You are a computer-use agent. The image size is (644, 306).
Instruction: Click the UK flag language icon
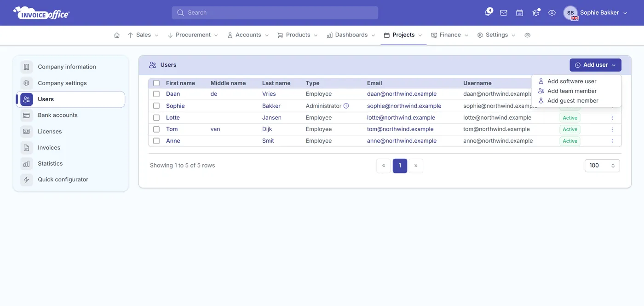click(x=575, y=18)
